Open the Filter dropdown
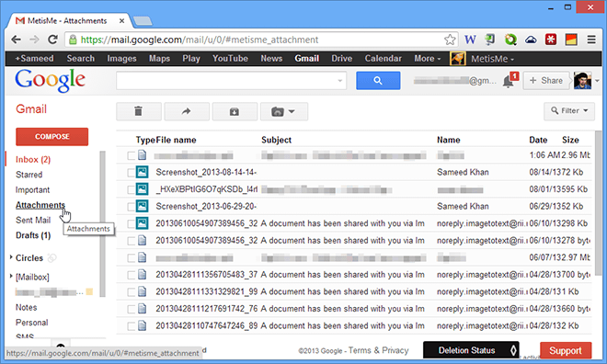 coord(569,111)
